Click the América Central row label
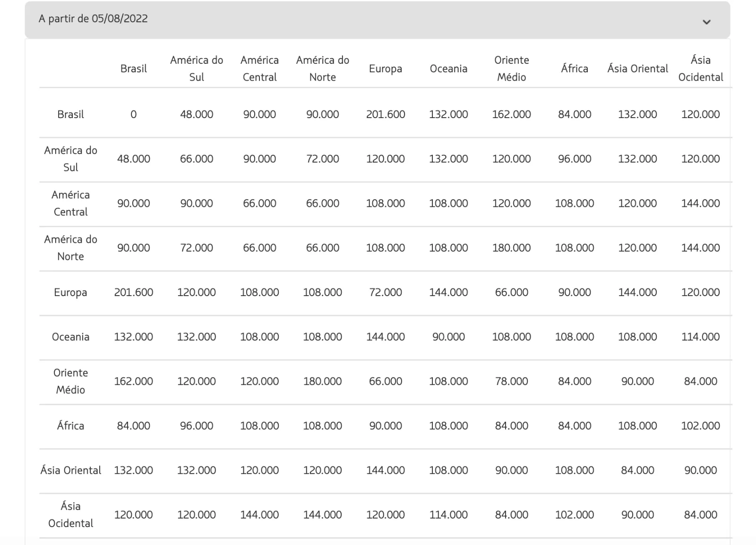The width and height of the screenshot is (756, 545). pos(70,203)
